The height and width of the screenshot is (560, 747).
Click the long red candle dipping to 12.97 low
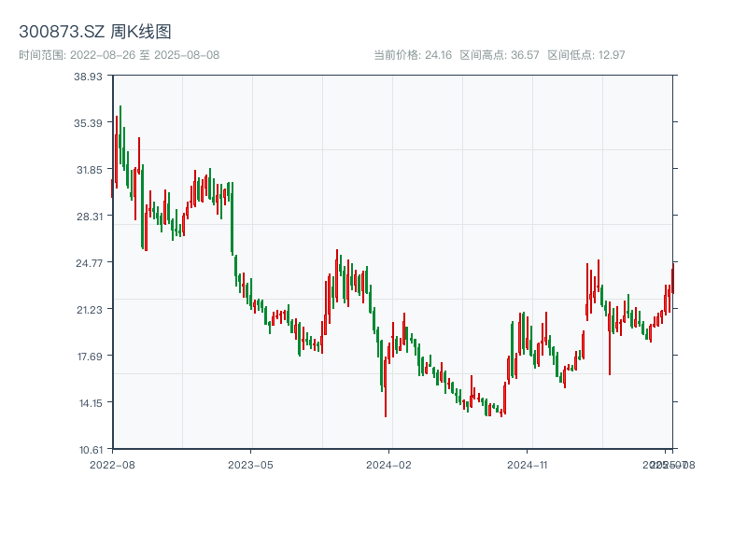(x=386, y=388)
